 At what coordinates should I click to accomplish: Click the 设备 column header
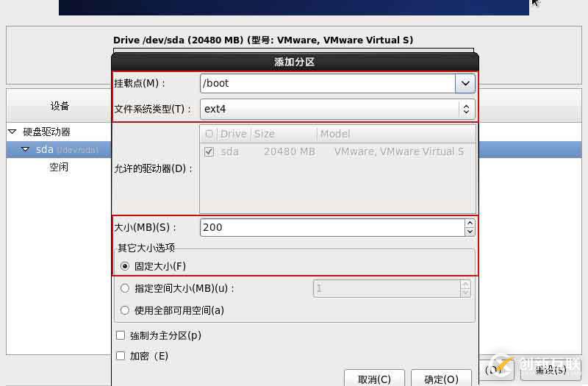60,106
